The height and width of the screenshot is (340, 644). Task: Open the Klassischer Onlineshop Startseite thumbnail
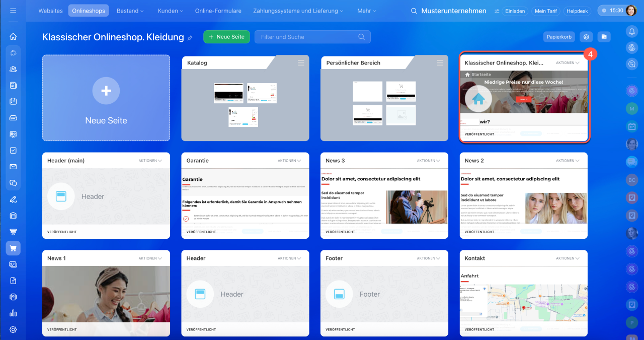[x=524, y=99]
